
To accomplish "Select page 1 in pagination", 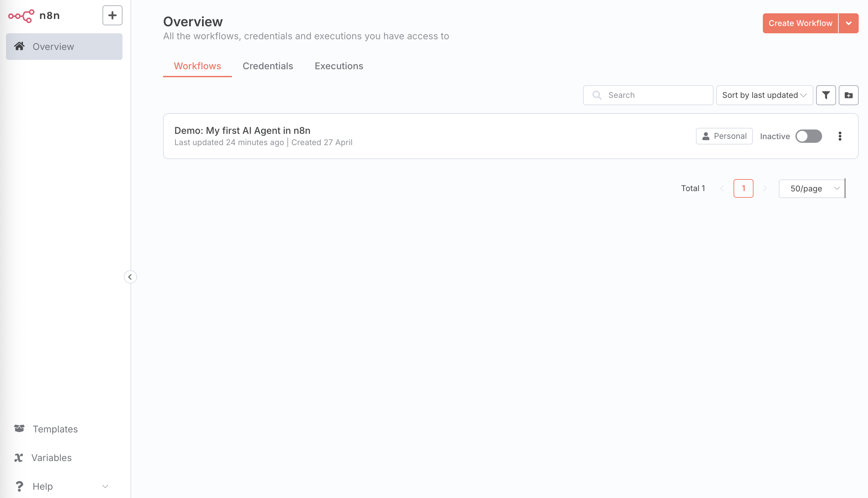I will [x=743, y=188].
